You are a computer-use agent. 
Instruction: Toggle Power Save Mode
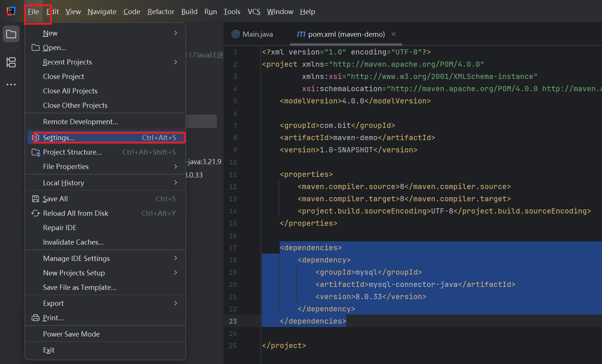pyautogui.click(x=105, y=334)
